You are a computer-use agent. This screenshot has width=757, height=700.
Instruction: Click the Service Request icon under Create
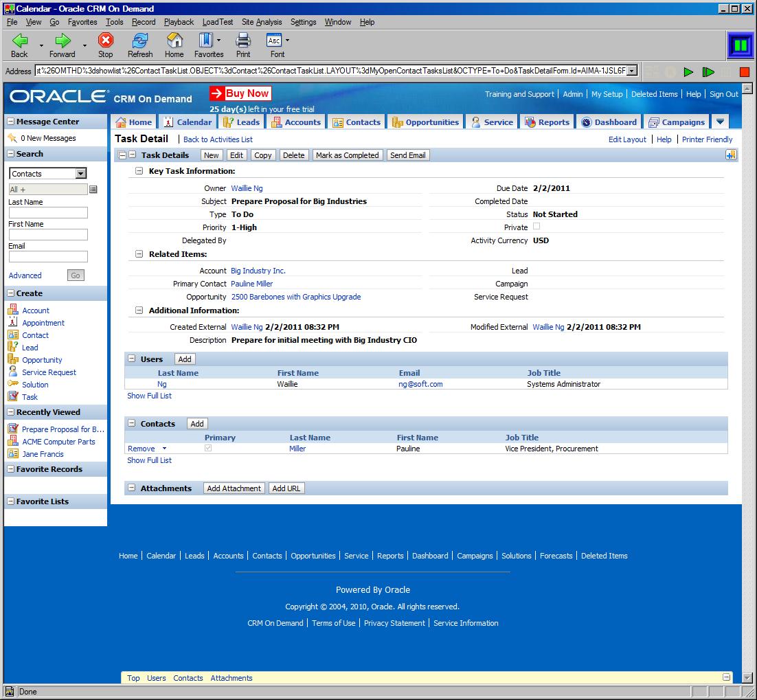[13, 372]
